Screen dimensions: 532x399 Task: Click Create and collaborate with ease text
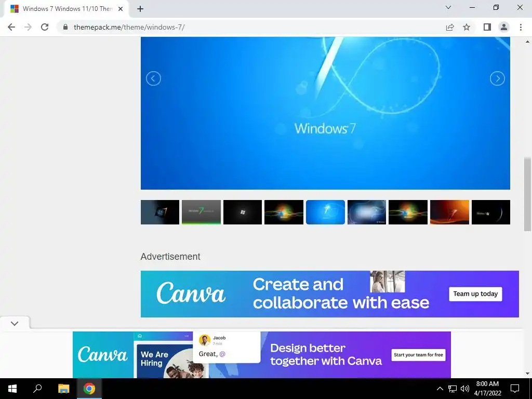[x=341, y=294]
